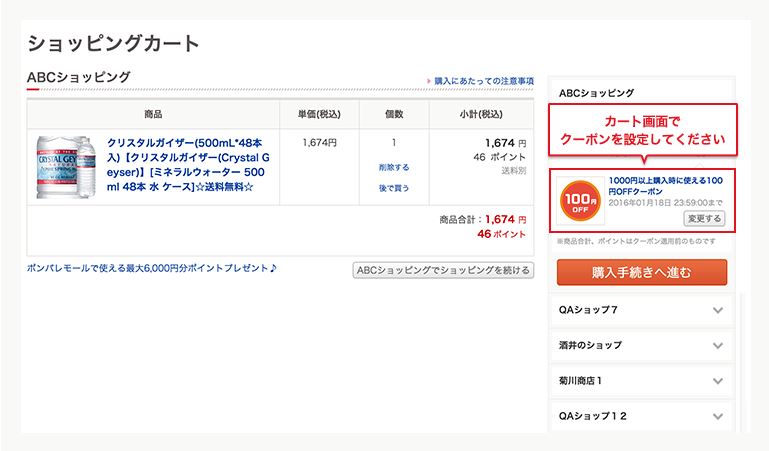The width and height of the screenshot is (769, 451).
Task: Click the 酒井のショップ shop name
Action: (x=590, y=345)
